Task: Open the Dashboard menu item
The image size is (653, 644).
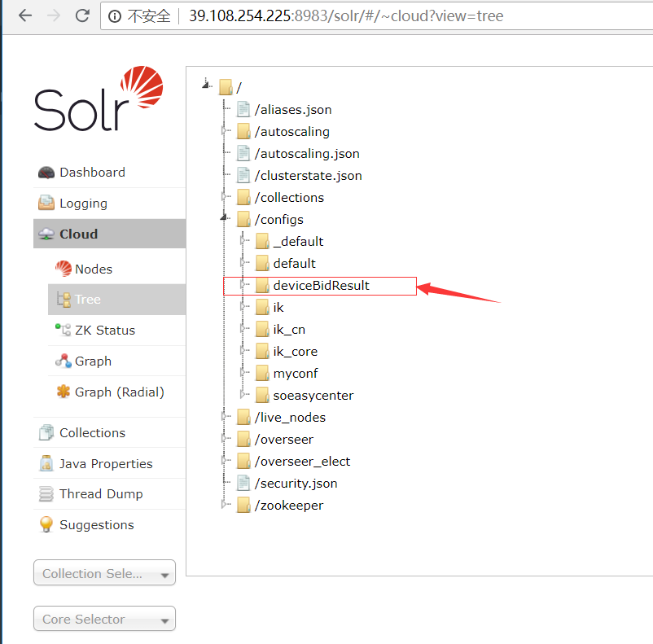Action: click(x=92, y=173)
